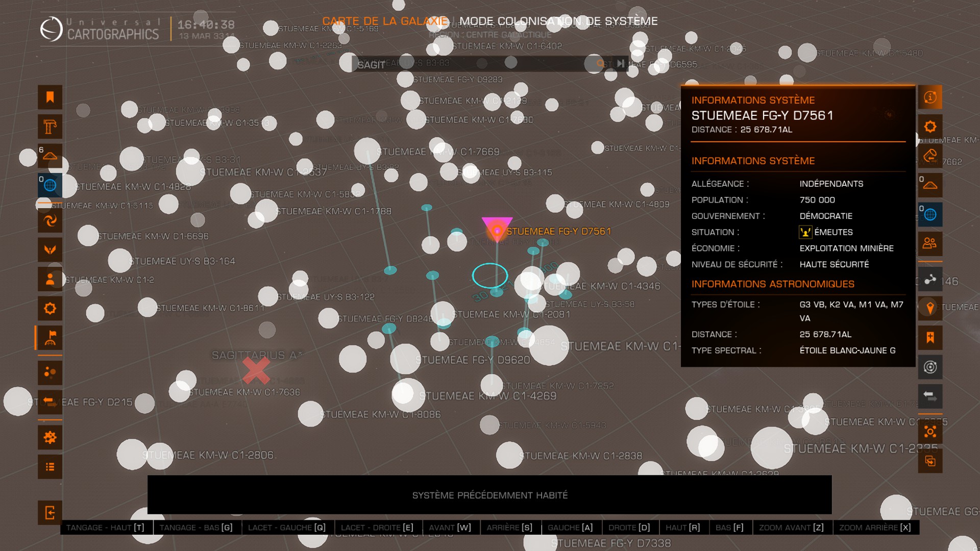Click the star label STUEMEAE KM-W C1-4269

[x=487, y=396]
